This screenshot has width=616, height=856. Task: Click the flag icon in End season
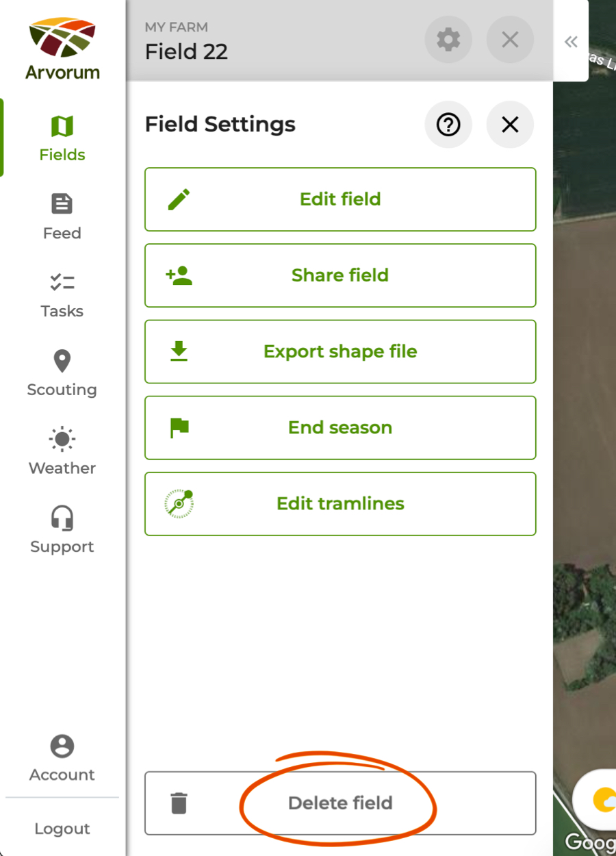pyautogui.click(x=178, y=427)
